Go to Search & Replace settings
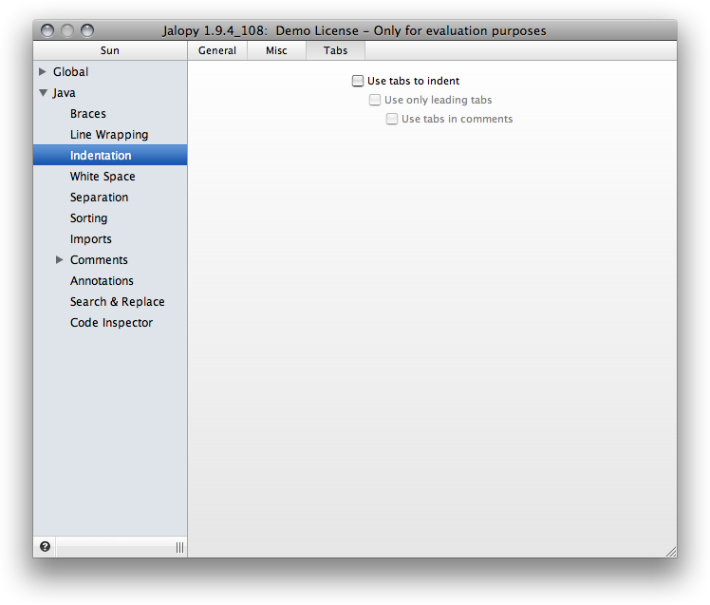Viewport: 710px width, 605px height. (117, 302)
